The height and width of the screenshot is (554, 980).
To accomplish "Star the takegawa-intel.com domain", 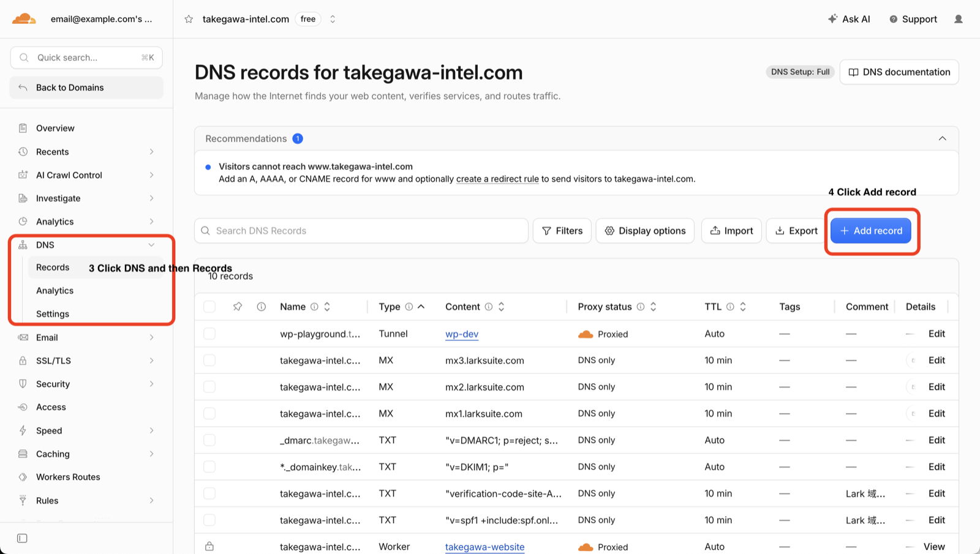I will click(x=189, y=19).
